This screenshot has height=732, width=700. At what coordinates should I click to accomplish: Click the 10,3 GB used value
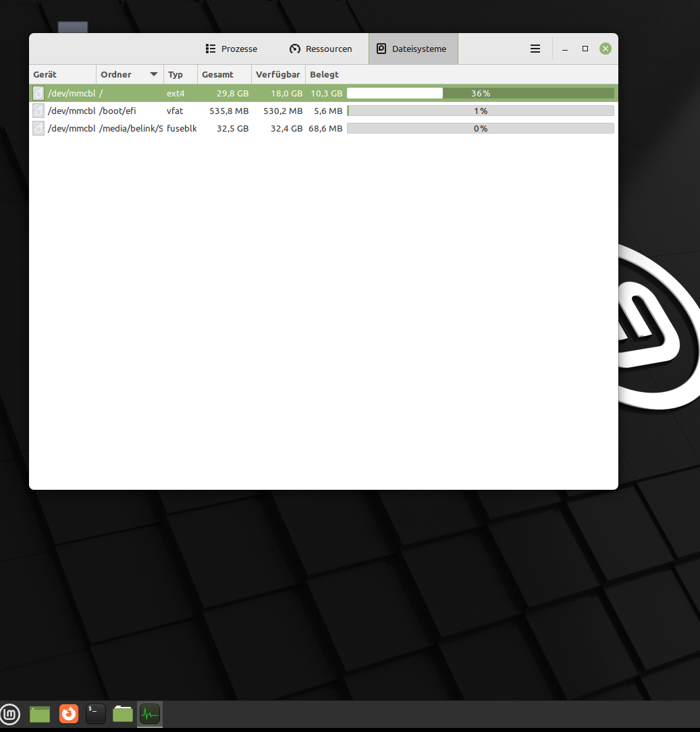point(327,93)
